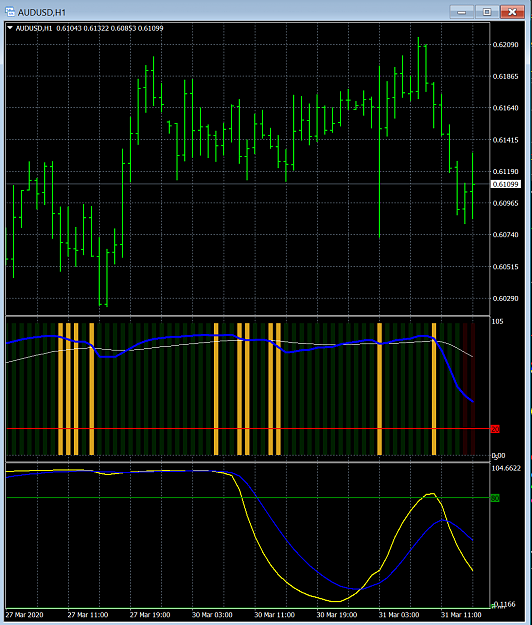Select the green level 80 label

click(x=495, y=498)
